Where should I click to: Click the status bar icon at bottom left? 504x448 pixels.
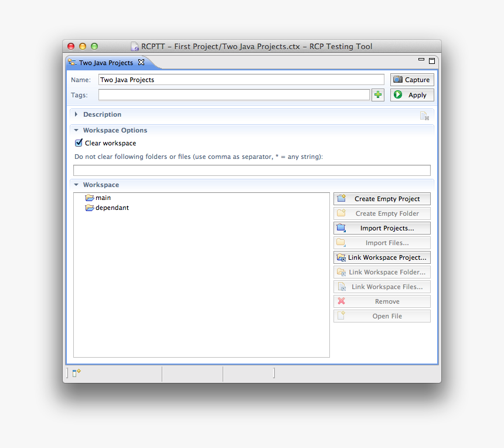coord(76,372)
